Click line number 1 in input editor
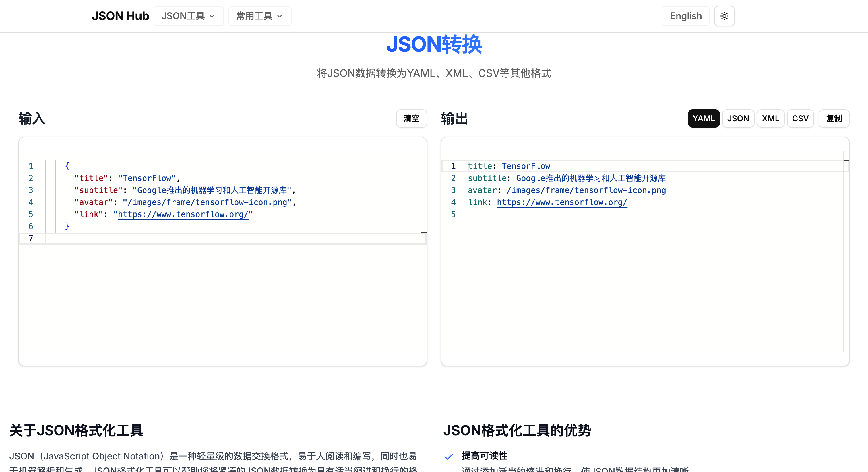 pyautogui.click(x=31, y=166)
